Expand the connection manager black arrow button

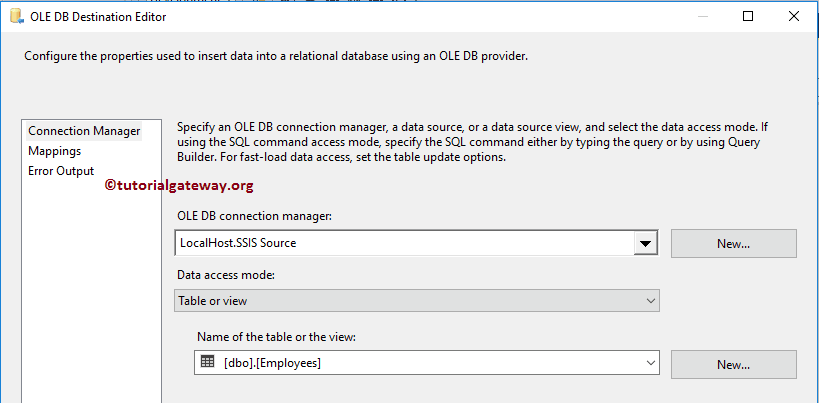point(646,243)
